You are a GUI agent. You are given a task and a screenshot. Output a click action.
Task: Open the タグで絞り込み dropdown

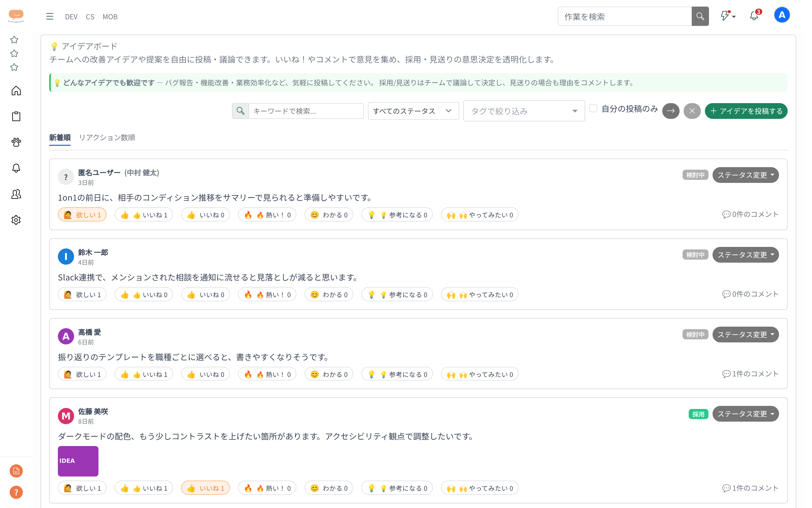pyautogui.click(x=524, y=111)
